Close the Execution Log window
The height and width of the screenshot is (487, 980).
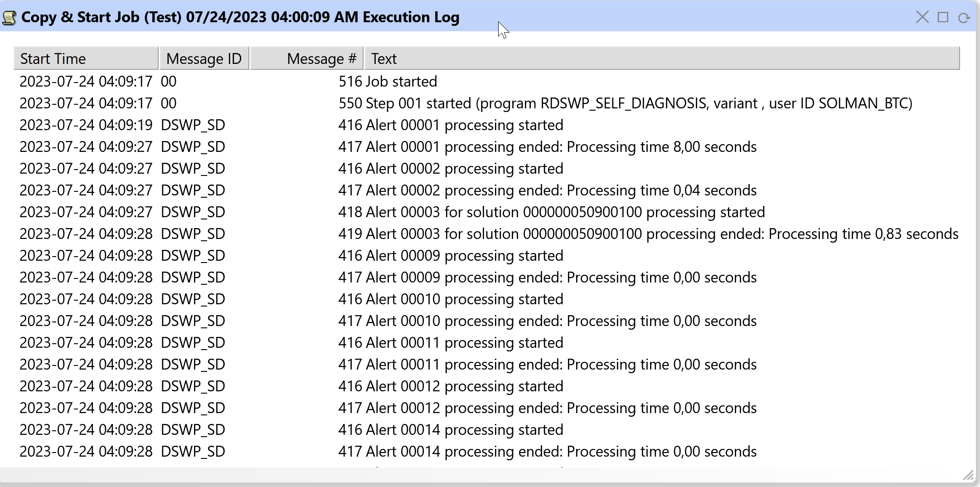(922, 17)
